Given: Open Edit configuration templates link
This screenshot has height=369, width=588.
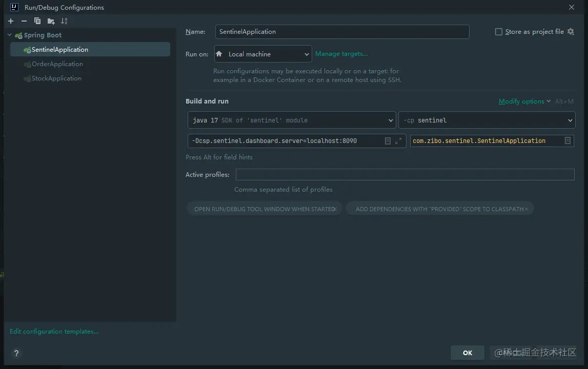Looking at the screenshot, I should 54,332.
